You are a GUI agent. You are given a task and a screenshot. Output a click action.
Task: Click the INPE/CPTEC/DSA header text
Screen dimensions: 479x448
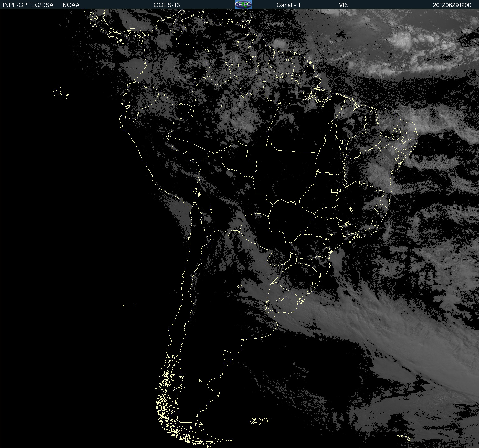coord(28,5)
